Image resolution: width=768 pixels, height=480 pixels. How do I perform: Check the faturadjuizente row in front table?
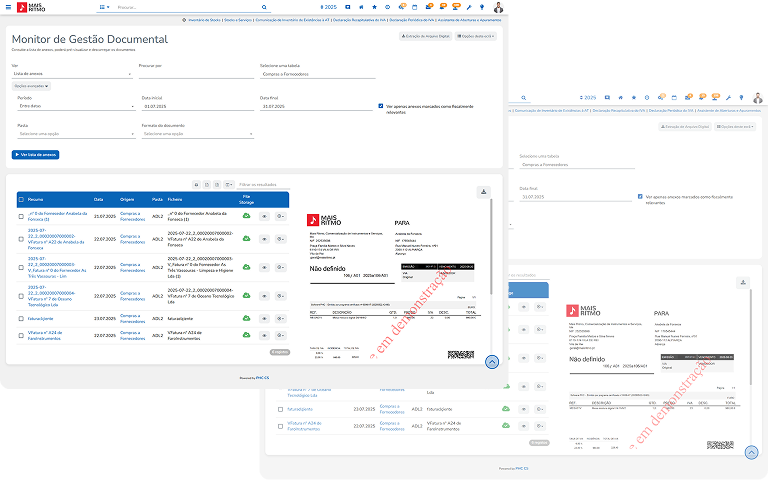click(20, 317)
